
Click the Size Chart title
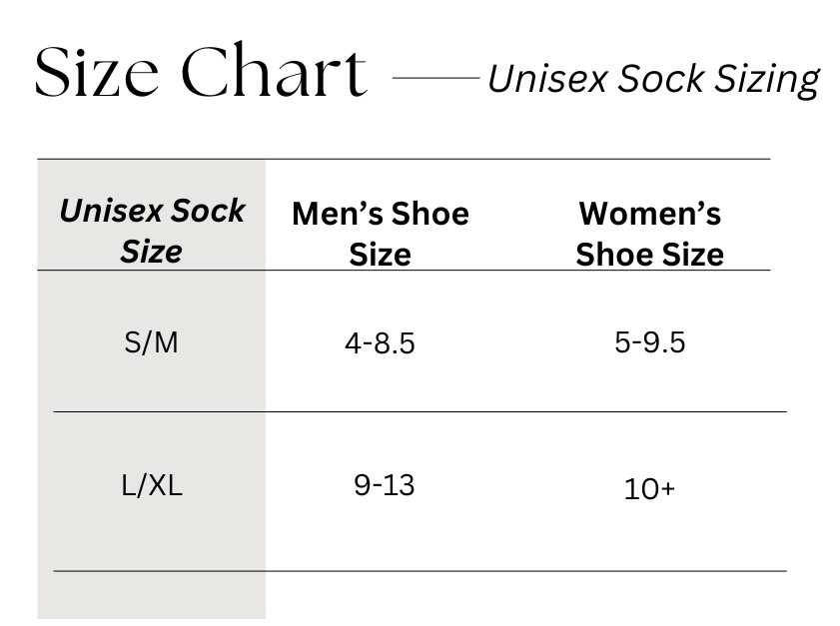[x=201, y=70]
